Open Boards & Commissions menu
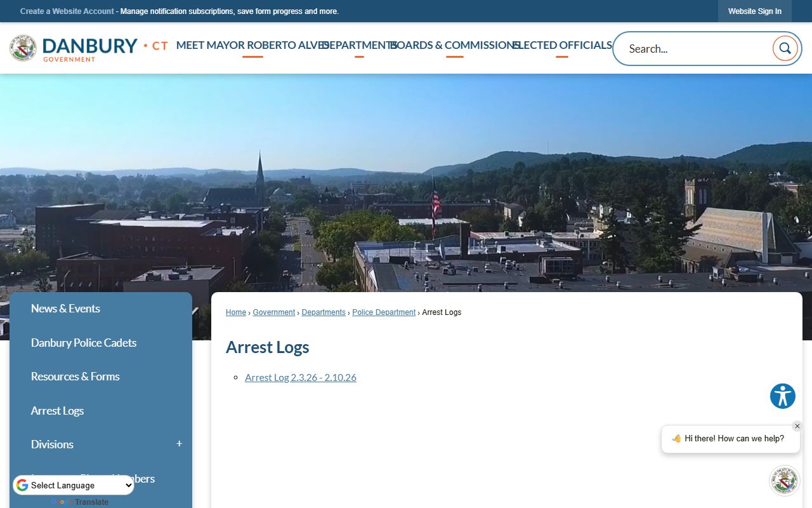 455,45
